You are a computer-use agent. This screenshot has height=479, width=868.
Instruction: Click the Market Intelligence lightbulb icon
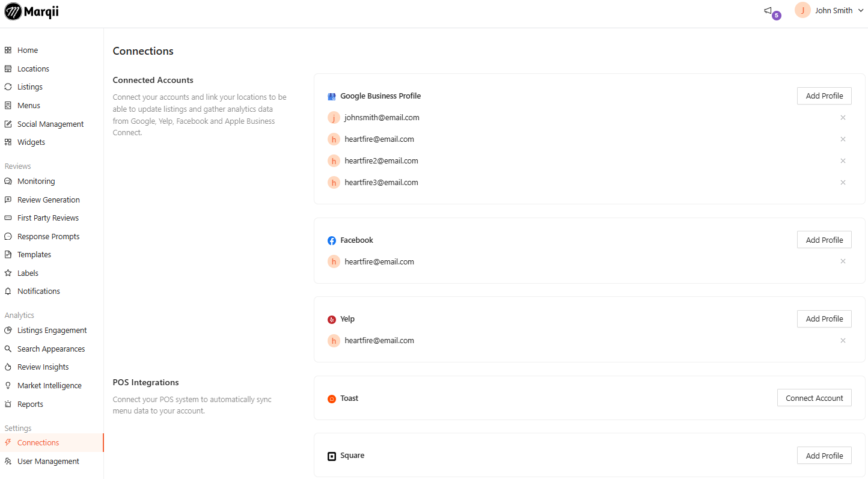coord(8,386)
